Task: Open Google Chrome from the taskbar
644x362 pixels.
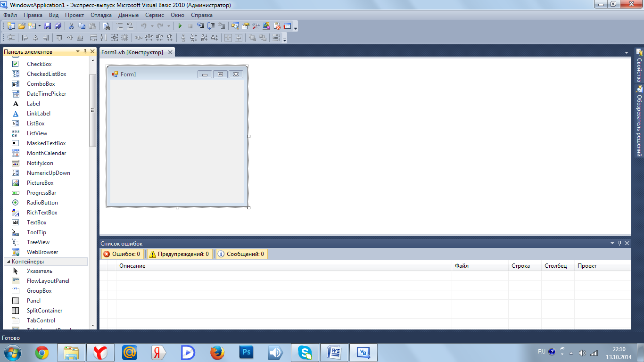Action: coord(42,353)
